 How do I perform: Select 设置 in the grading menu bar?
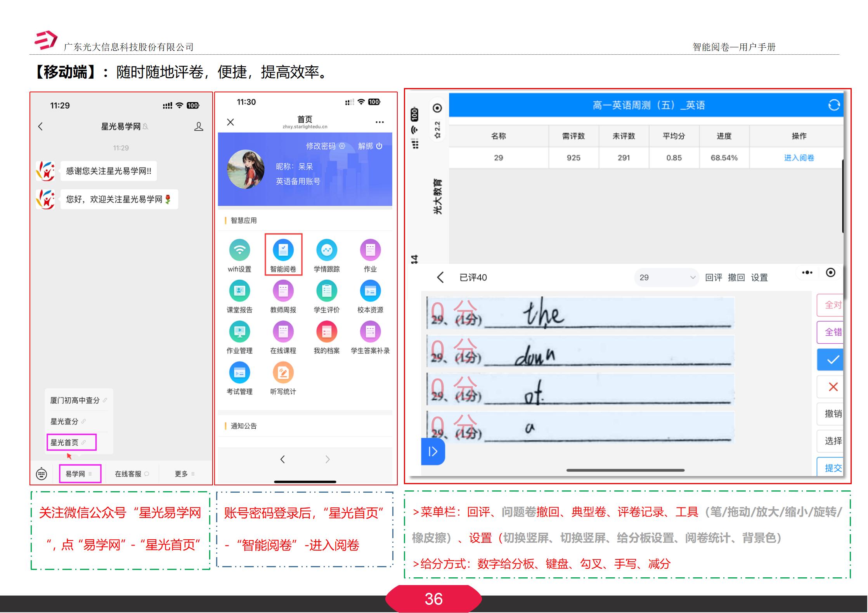click(760, 277)
